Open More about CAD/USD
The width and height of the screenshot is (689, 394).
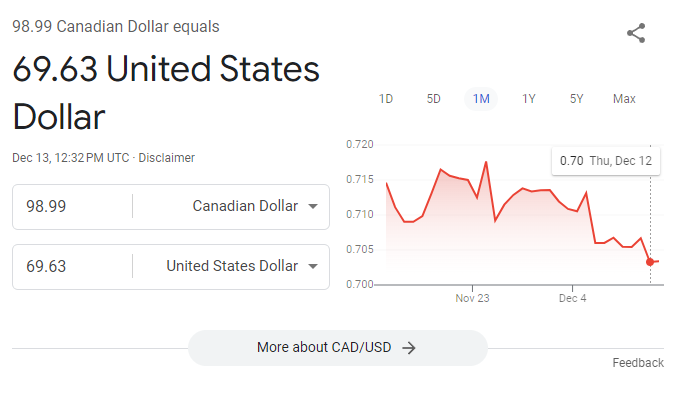pyautogui.click(x=337, y=348)
